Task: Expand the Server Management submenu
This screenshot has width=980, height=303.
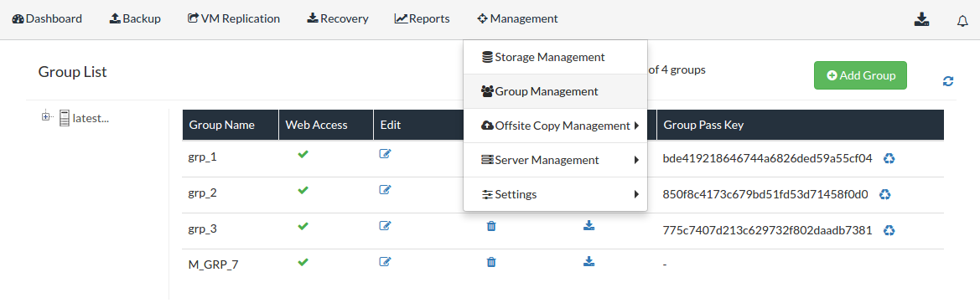Action: click(555, 160)
